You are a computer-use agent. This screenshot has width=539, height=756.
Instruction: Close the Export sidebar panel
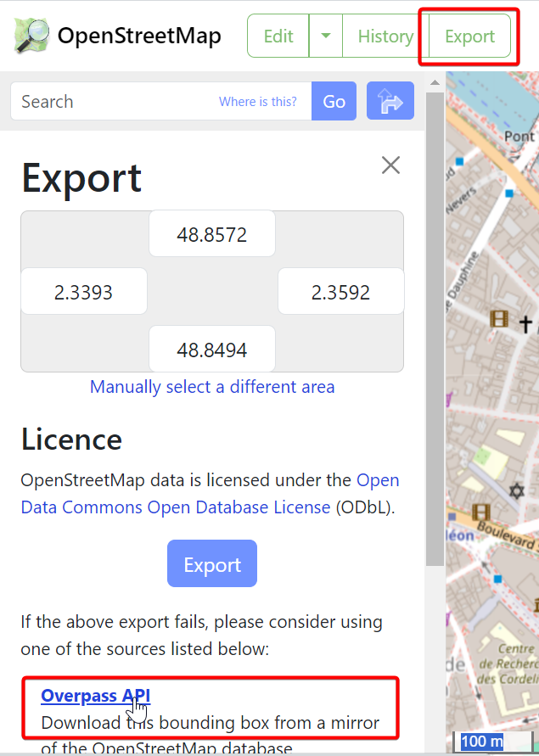click(x=390, y=165)
